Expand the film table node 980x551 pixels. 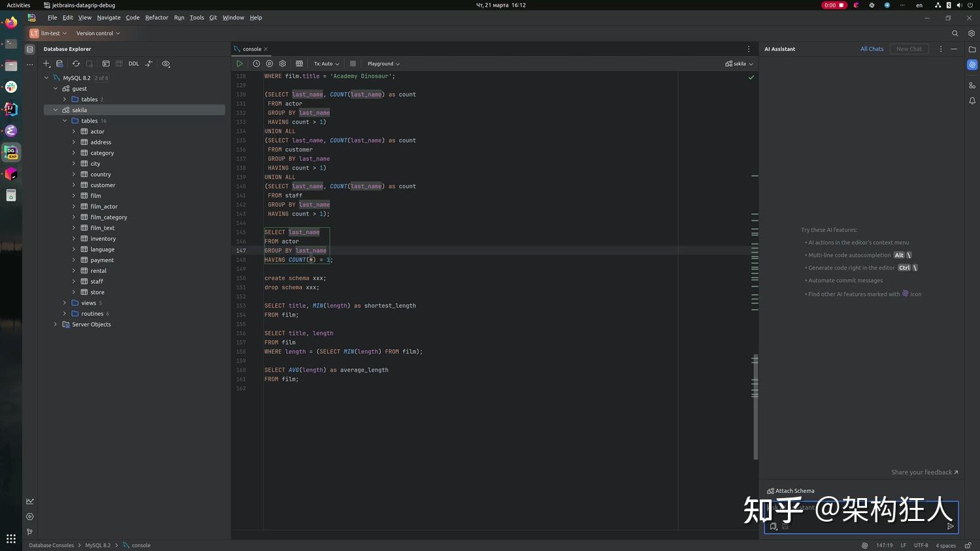(x=74, y=196)
